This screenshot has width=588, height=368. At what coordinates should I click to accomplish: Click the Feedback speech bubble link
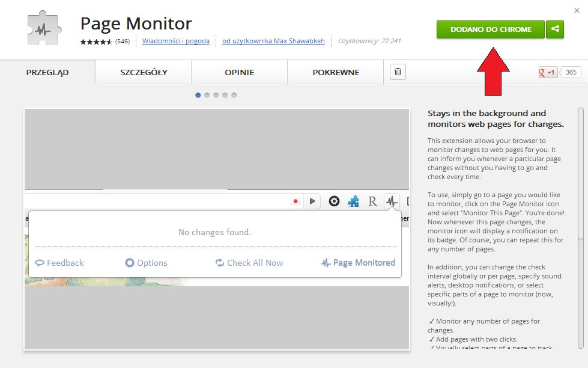tap(59, 263)
